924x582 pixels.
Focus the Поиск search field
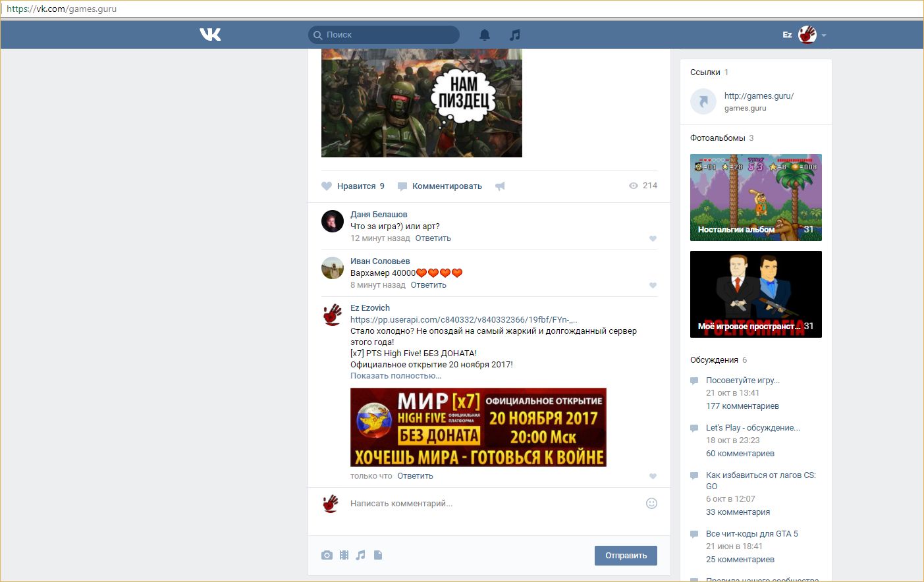384,35
